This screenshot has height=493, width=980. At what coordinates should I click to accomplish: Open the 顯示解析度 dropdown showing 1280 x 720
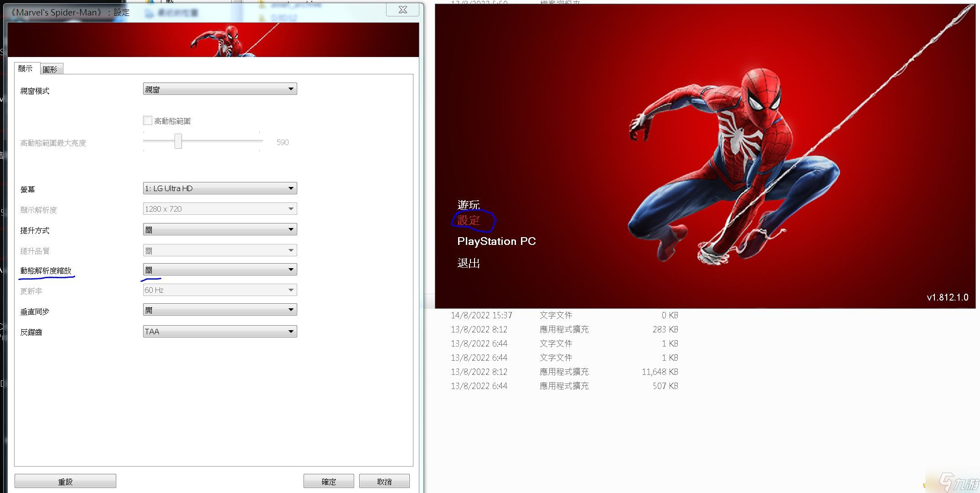click(x=220, y=209)
